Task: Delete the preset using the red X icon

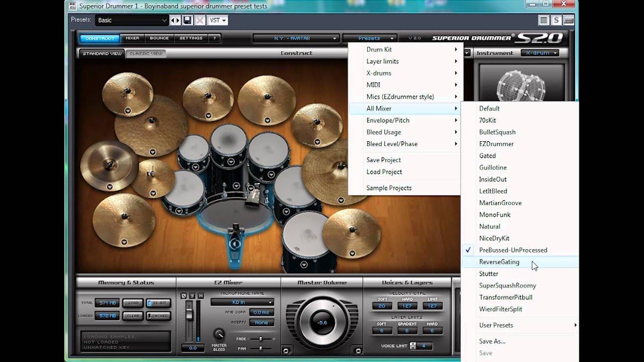Action: 200,20
